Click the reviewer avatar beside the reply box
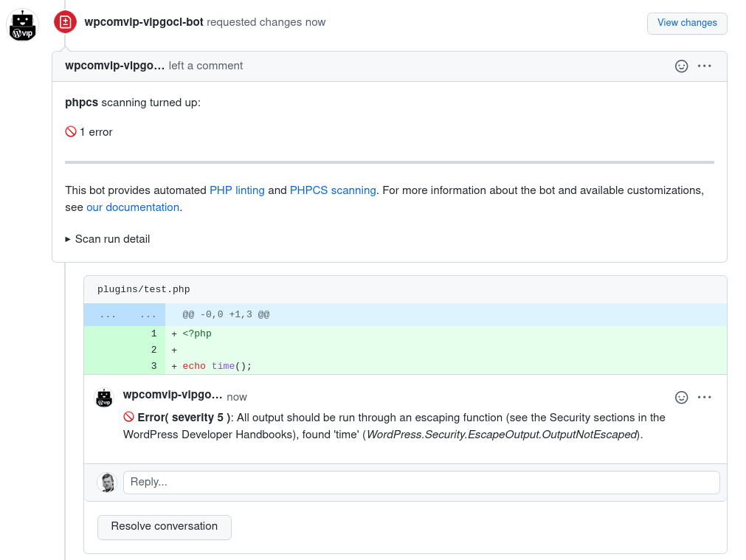 [106, 482]
